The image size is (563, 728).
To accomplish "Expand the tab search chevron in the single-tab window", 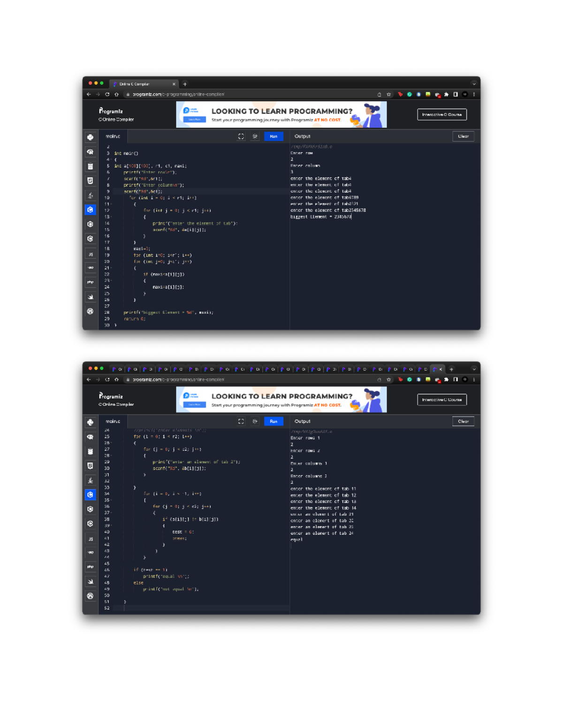I will tap(474, 84).
